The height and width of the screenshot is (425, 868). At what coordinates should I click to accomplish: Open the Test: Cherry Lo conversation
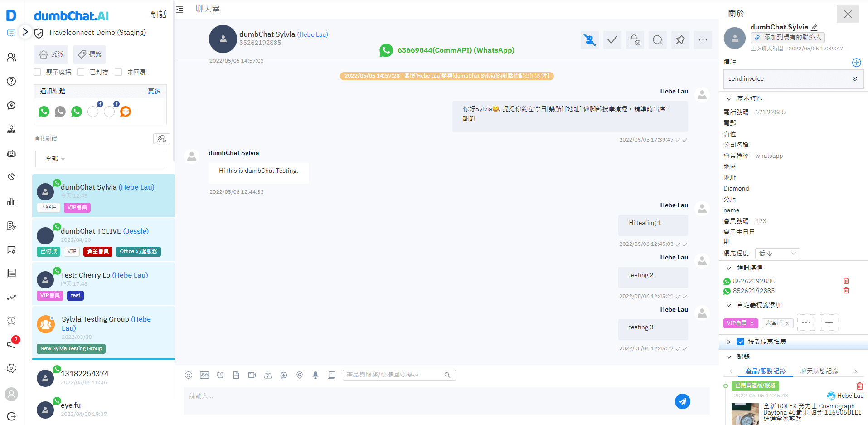[103, 284]
